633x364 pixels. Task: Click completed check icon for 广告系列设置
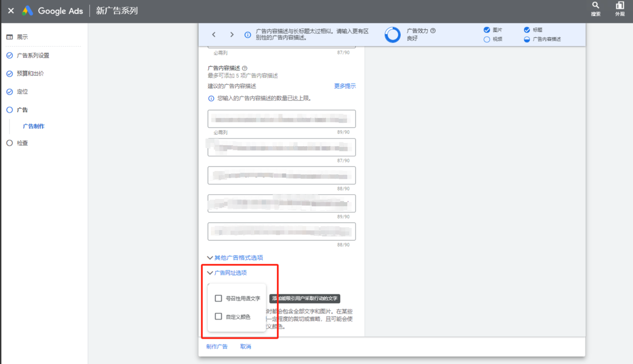9,55
